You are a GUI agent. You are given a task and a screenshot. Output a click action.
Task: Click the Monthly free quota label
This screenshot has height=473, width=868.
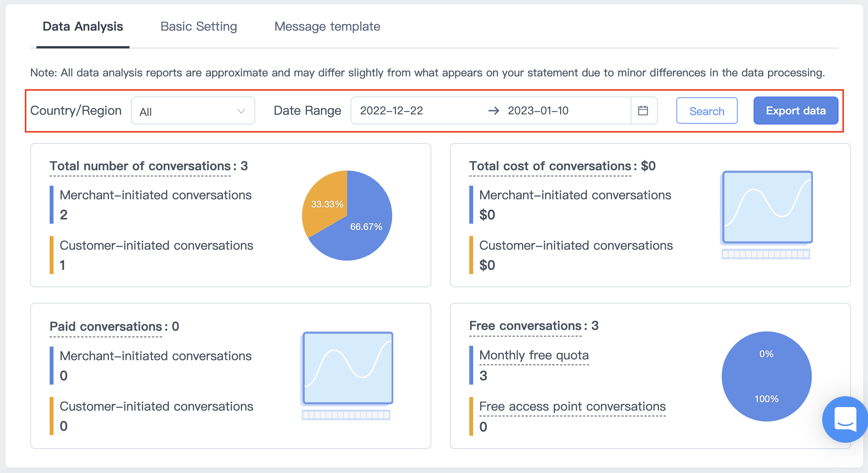(x=534, y=355)
